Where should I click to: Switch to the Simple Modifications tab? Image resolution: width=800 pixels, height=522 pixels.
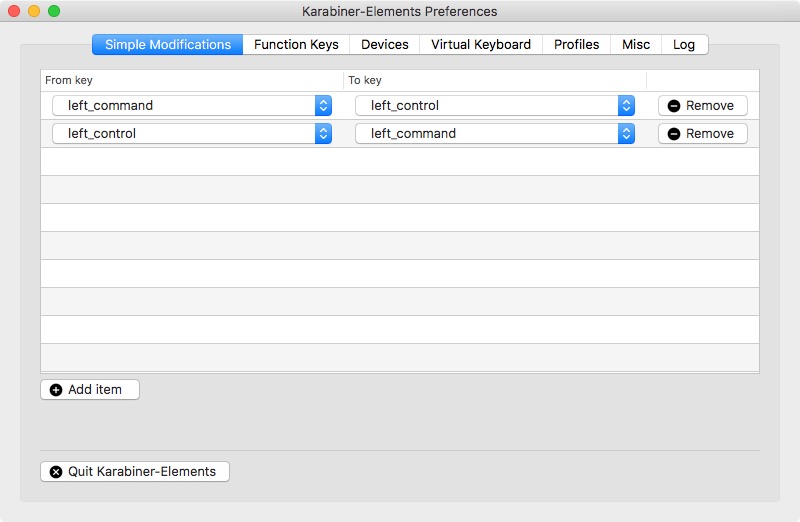coord(167,44)
